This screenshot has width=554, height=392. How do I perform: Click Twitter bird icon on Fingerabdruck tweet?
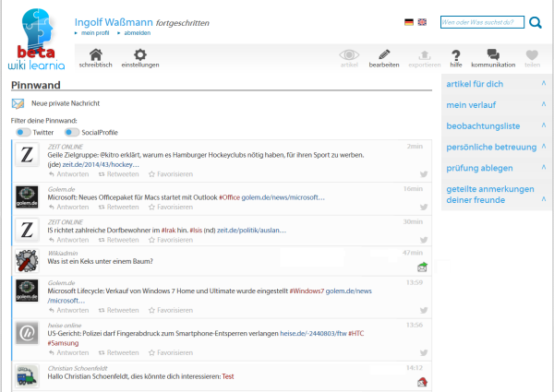[x=424, y=353]
